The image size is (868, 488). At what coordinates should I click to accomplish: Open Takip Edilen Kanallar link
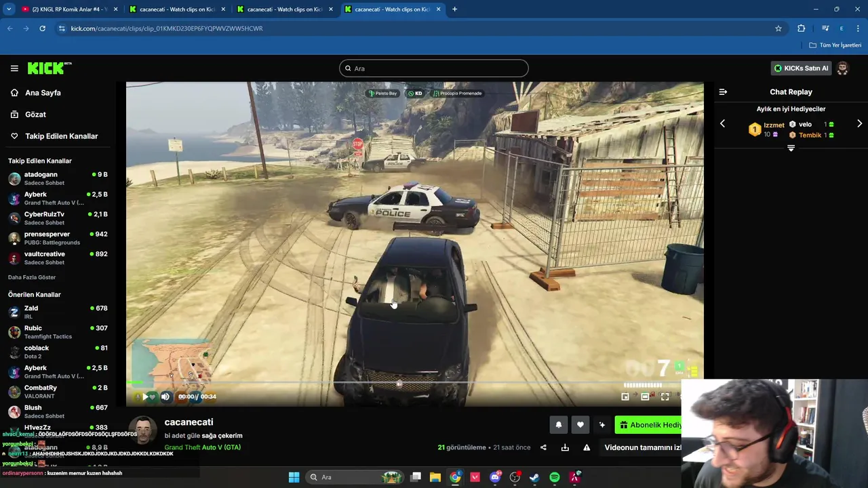[61, 136]
